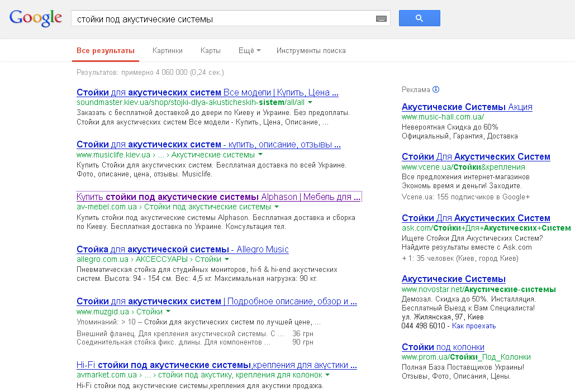Screen dimensions: 575x392
Task: Open the on-screen keyboard icon in search box
Action: (381, 18)
